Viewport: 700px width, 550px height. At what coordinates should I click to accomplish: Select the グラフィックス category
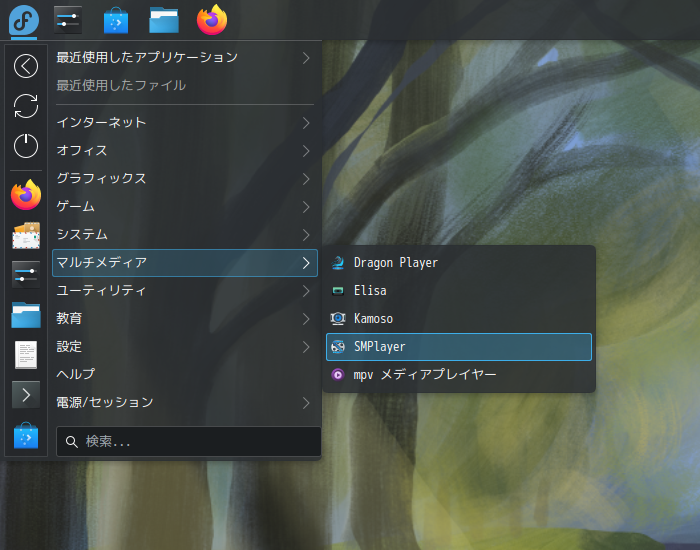point(185,179)
